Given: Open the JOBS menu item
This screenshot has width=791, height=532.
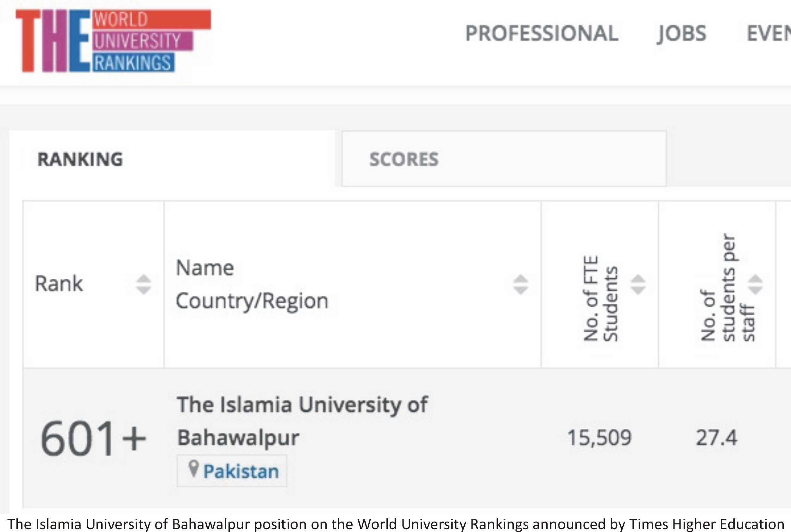Looking at the screenshot, I should pyautogui.click(x=681, y=33).
